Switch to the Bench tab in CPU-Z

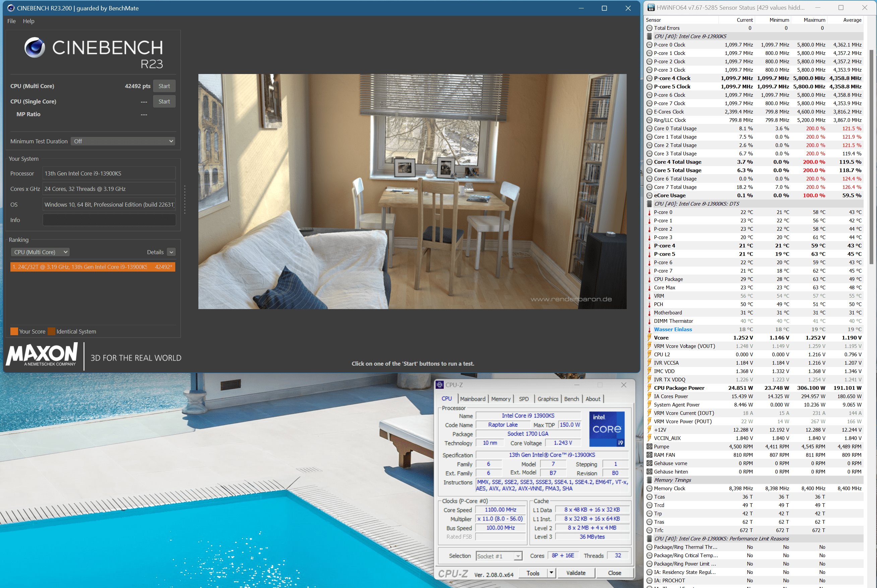[571, 399]
